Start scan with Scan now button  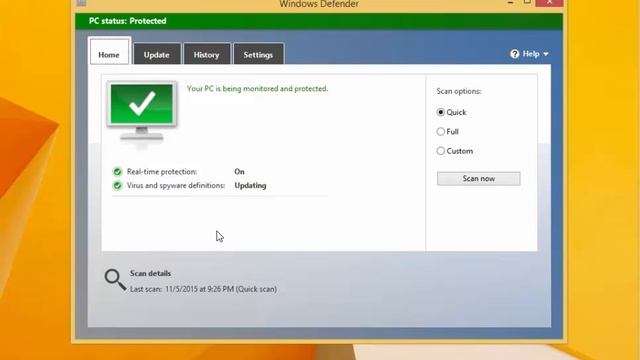coord(478,179)
